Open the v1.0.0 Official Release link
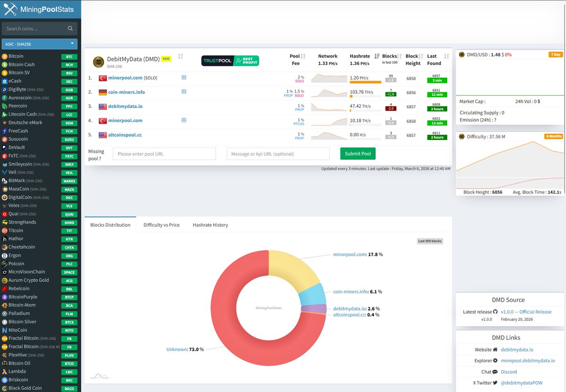The width and height of the screenshot is (566, 392). 526,312
